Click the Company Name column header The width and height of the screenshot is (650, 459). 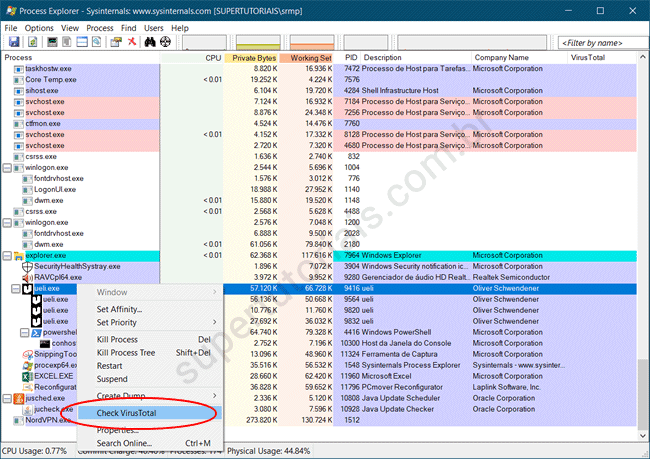502,58
